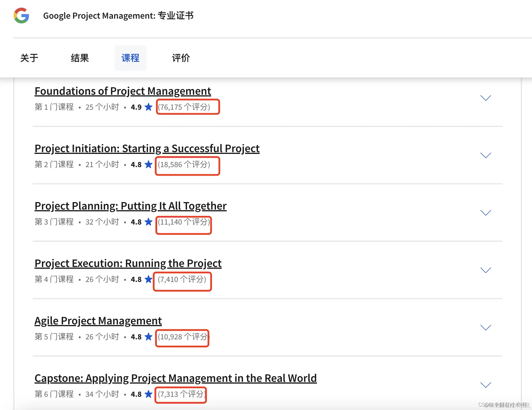Select the 课程 tab

[x=130, y=58]
